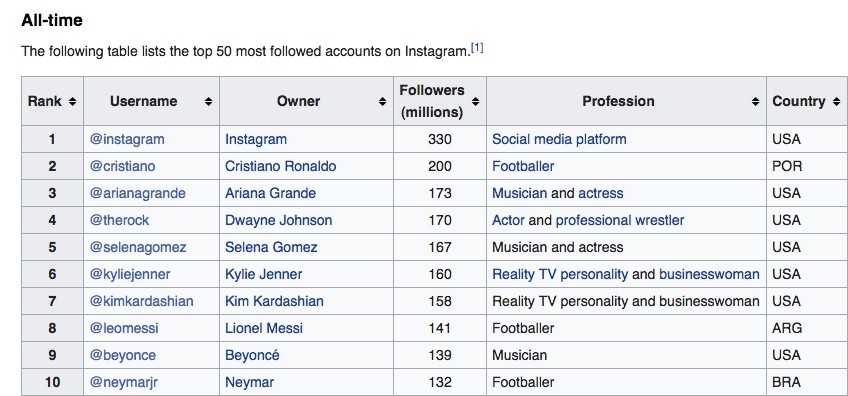Sort by Followers (millions) column arrows

(475, 101)
